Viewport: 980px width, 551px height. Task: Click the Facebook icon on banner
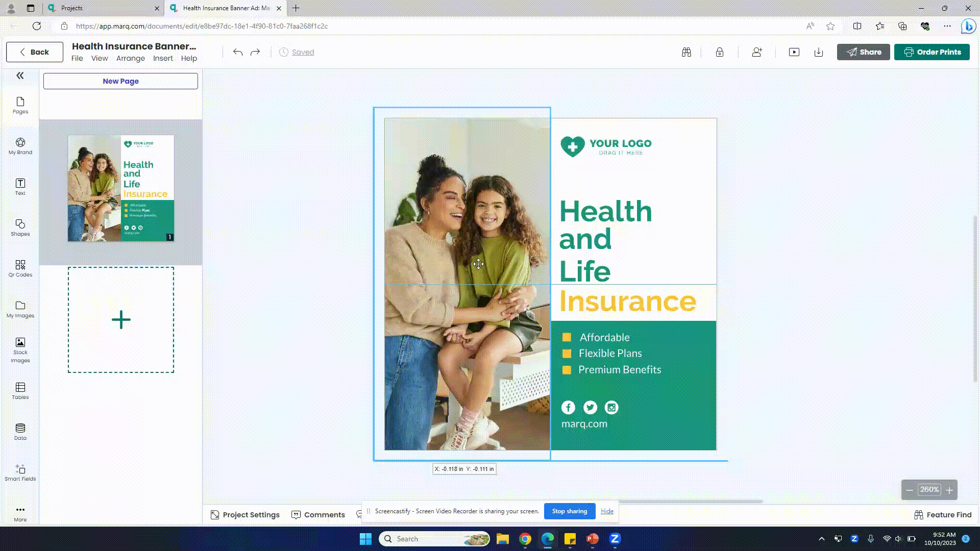coord(568,408)
